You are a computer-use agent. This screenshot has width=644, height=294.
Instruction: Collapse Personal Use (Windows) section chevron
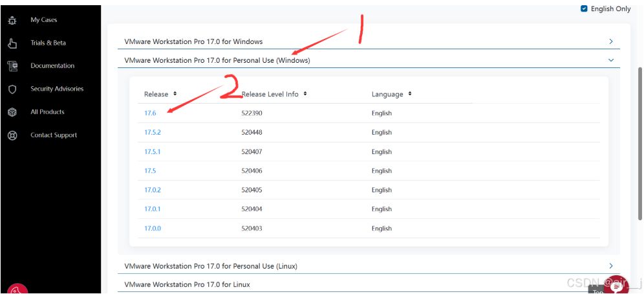(x=611, y=60)
